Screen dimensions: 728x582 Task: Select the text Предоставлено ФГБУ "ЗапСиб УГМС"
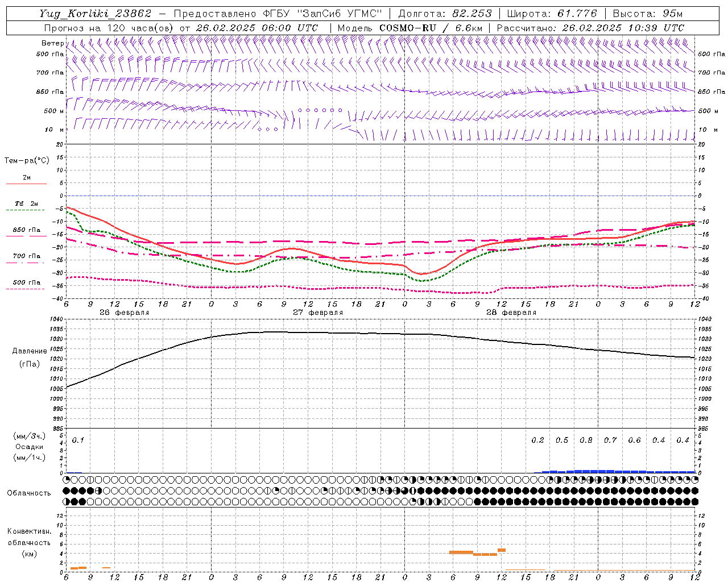(x=278, y=14)
